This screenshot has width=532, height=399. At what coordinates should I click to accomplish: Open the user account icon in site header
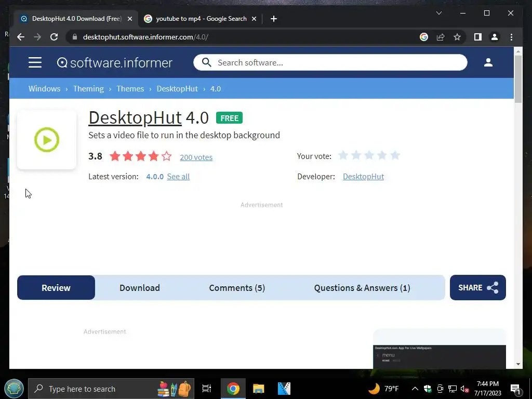pos(488,62)
